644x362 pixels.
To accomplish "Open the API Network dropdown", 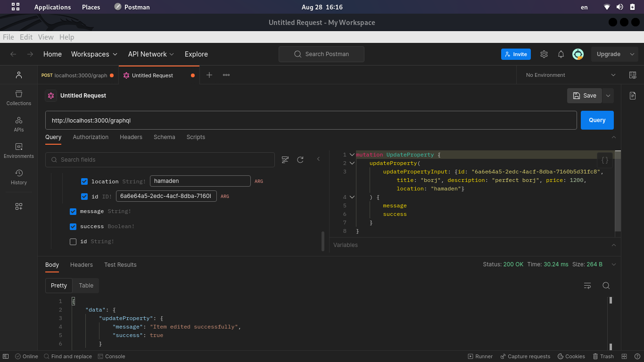I will point(151,54).
